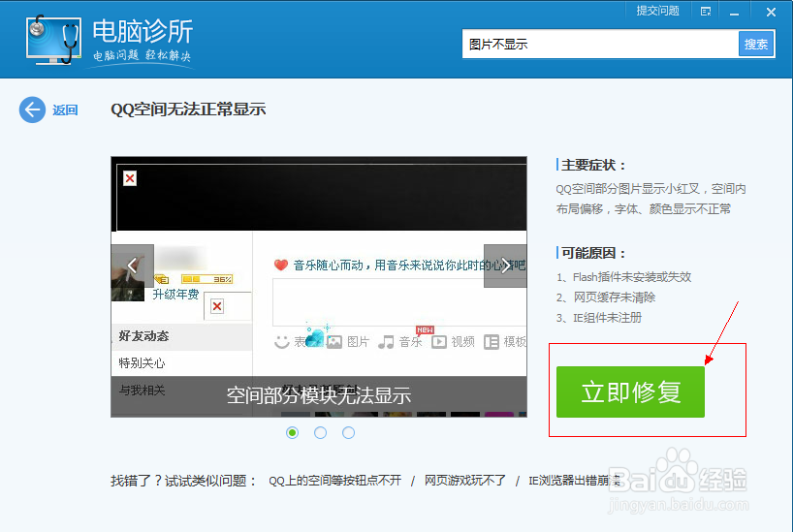Click the QQ空间 preview slideshow image
Viewport: 793px width, 532px height.
click(x=319, y=287)
